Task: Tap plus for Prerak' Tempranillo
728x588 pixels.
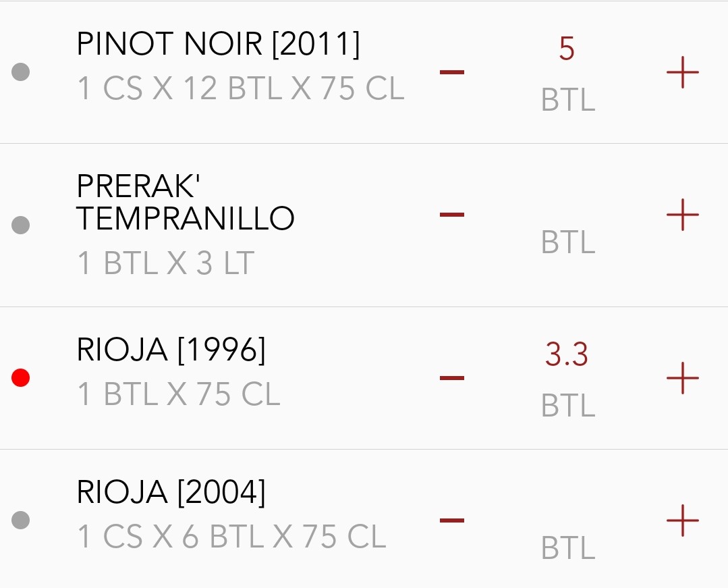Action: point(682,215)
